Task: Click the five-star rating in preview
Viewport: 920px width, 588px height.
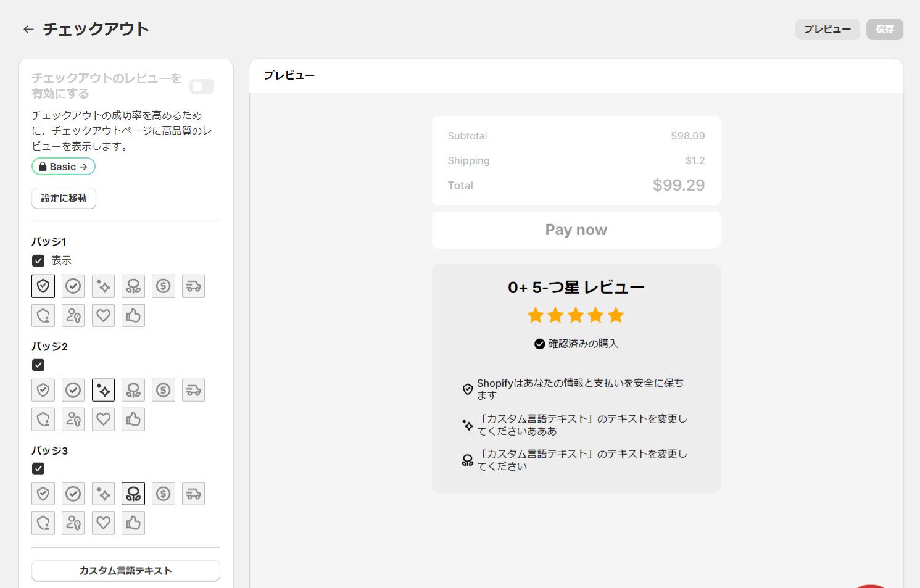Action: [x=576, y=316]
